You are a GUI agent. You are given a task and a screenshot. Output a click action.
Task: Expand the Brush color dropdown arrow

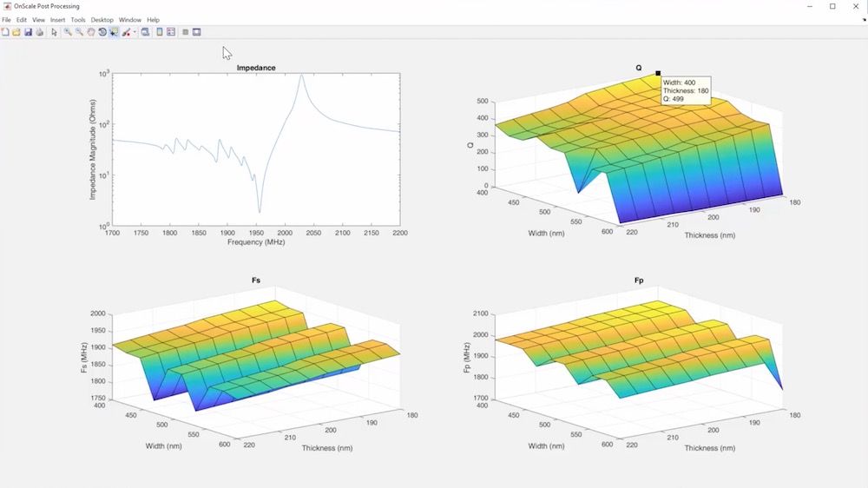(135, 32)
